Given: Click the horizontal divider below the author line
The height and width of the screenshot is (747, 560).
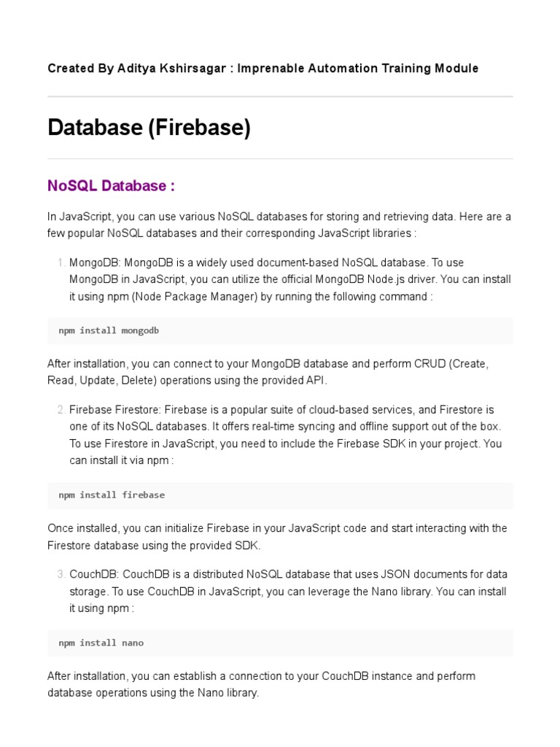Looking at the screenshot, I should (280, 96).
